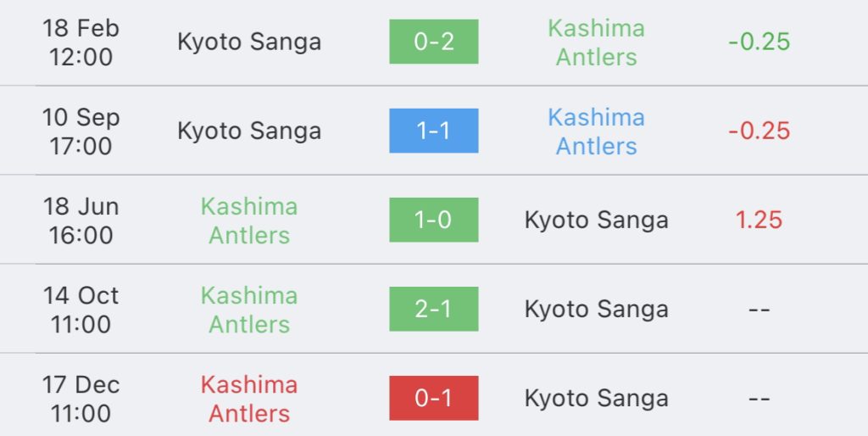The image size is (868, 436).
Task: Open the 2-1 score from 14 Oct
Action: pyautogui.click(x=433, y=309)
